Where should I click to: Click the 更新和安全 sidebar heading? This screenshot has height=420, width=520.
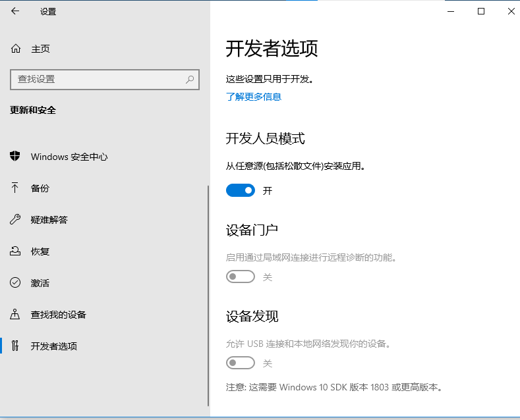[33, 110]
